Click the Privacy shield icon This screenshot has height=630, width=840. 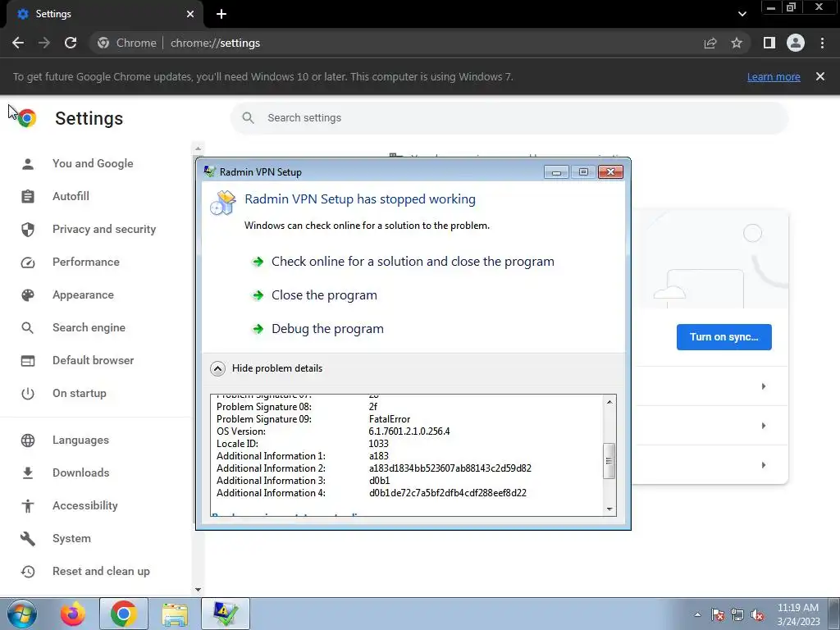[28, 230]
